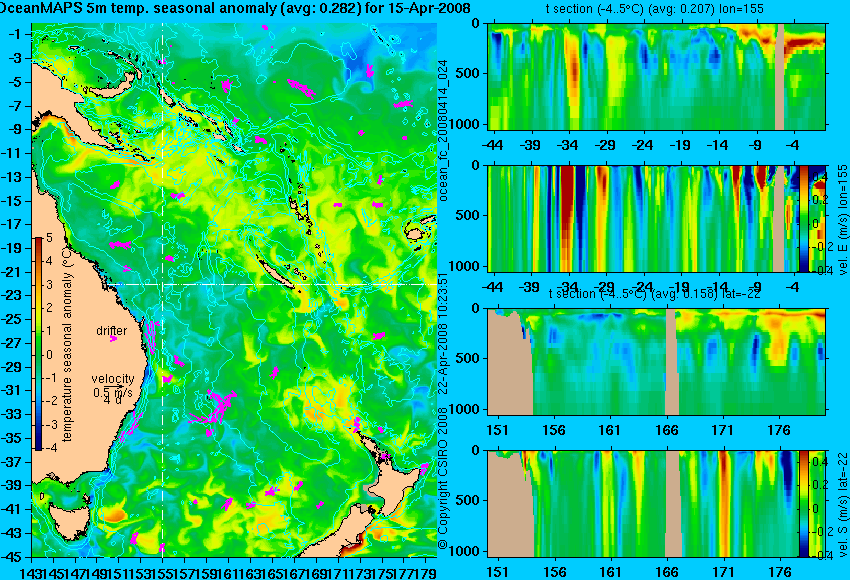The height and width of the screenshot is (580, 850).
Task: Open the temperature section plot for lat=-22
Action: coord(656,362)
